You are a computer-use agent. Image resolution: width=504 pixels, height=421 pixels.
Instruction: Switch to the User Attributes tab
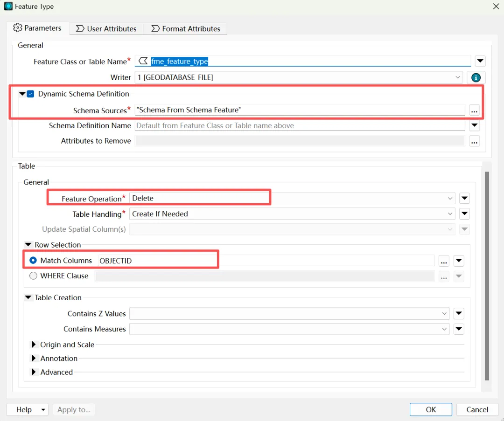click(x=106, y=28)
